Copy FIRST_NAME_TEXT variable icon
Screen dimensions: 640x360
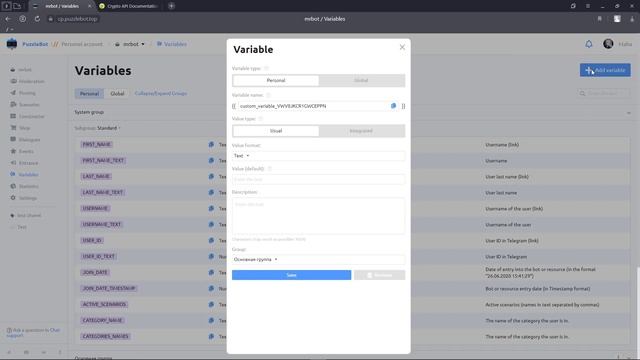211,160
